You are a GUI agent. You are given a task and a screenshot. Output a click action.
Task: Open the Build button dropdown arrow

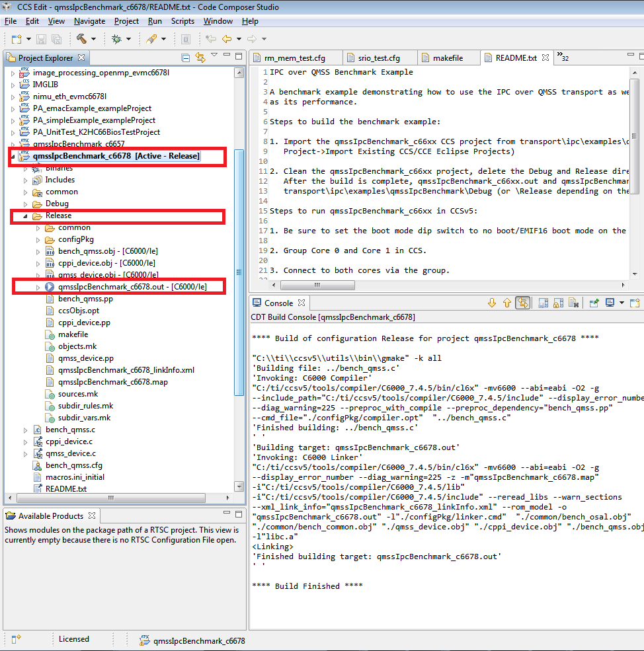pos(93,40)
